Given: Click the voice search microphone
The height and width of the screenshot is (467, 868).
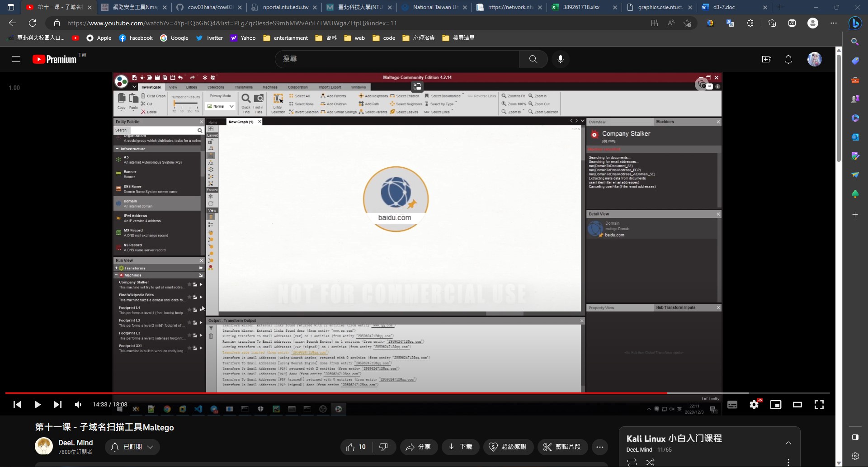Looking at the screenshot, I should 561,59.
